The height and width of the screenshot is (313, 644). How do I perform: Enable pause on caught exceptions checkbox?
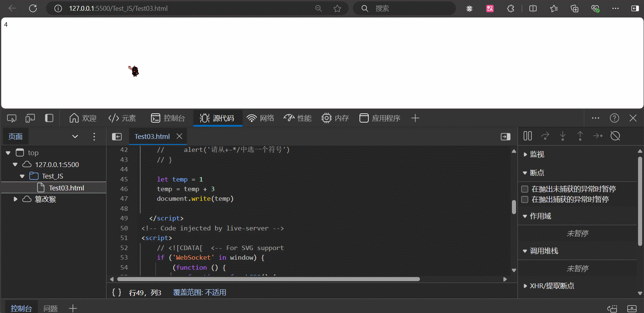click(x=525, y=199)
